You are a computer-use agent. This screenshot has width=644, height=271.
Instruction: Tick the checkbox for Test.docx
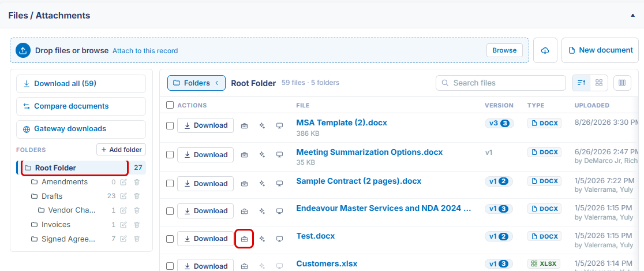coord(170,239)
